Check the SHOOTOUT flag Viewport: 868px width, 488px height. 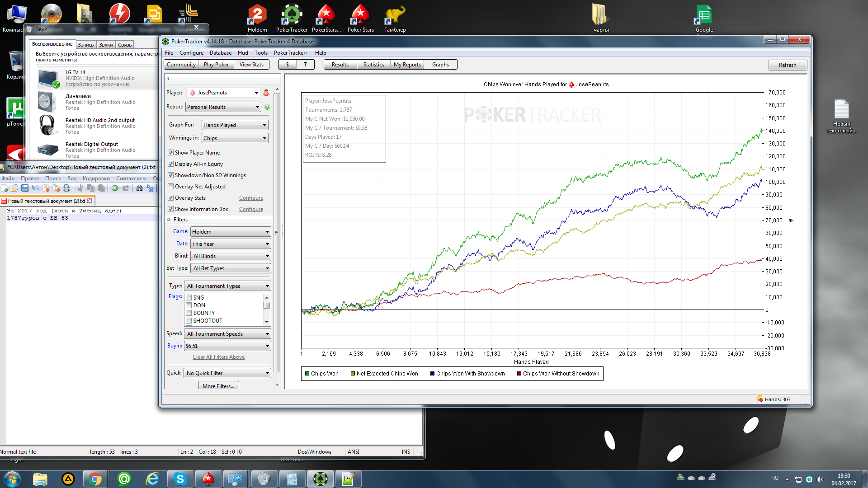pos(189,321)
